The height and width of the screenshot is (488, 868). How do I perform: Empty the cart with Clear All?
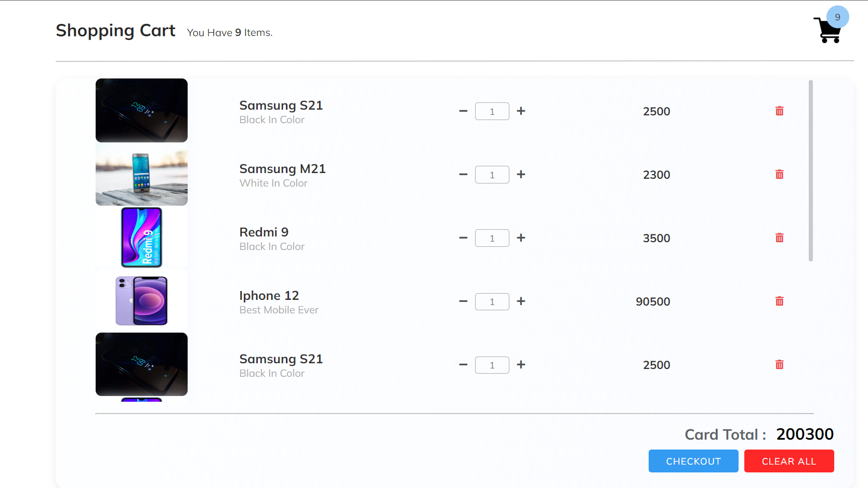(788, 461)
